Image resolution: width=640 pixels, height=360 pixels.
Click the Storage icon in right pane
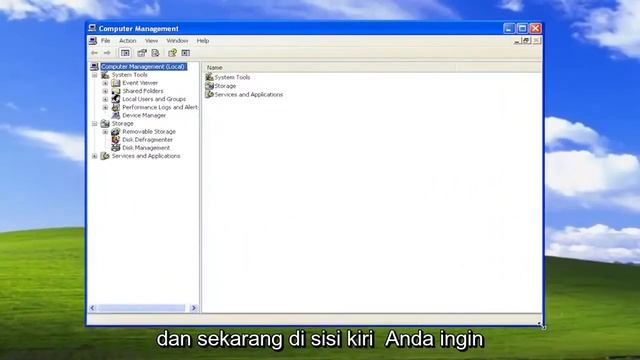209,86
